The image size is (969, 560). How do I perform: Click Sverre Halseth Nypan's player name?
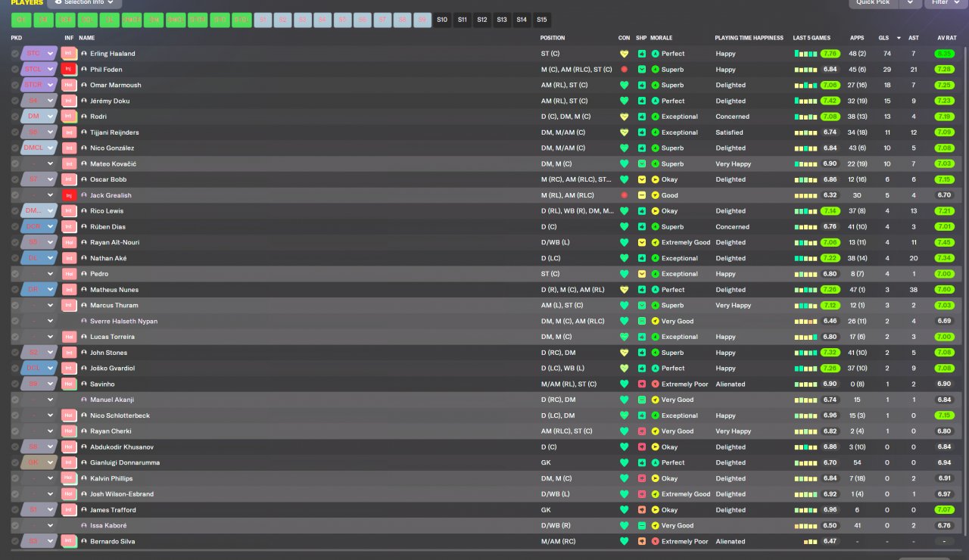[x=123, y=322]
